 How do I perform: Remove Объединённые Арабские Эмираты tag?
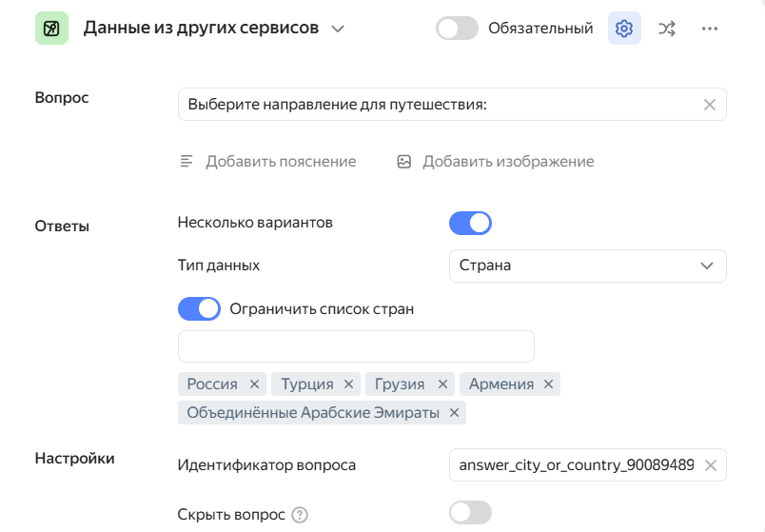[x=454, y=413]
